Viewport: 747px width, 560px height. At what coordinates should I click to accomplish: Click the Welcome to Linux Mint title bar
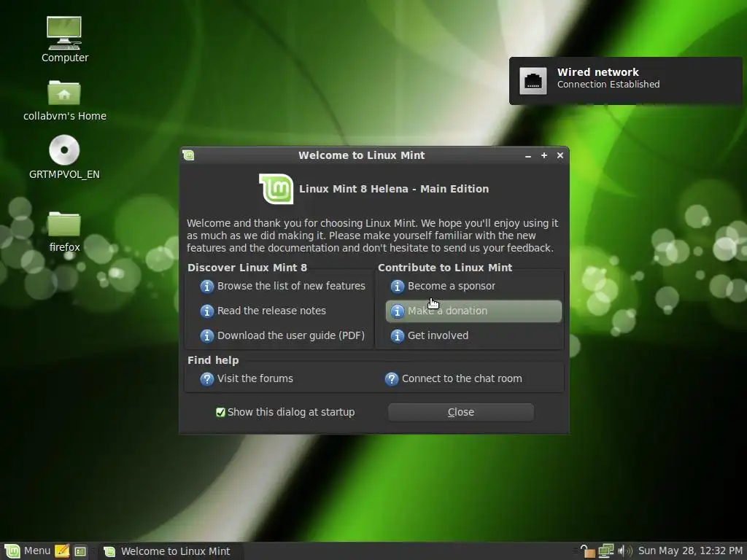point(361,155)
